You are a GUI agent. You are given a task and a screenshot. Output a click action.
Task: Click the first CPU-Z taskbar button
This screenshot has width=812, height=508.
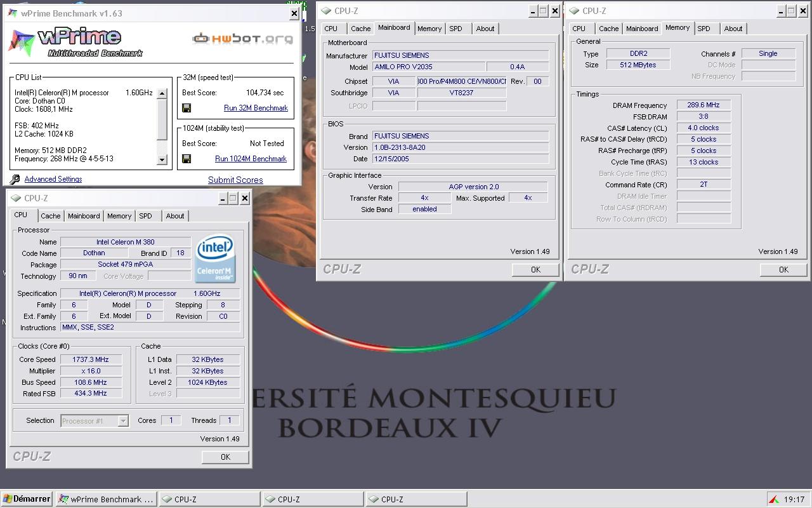click(209, 500)
